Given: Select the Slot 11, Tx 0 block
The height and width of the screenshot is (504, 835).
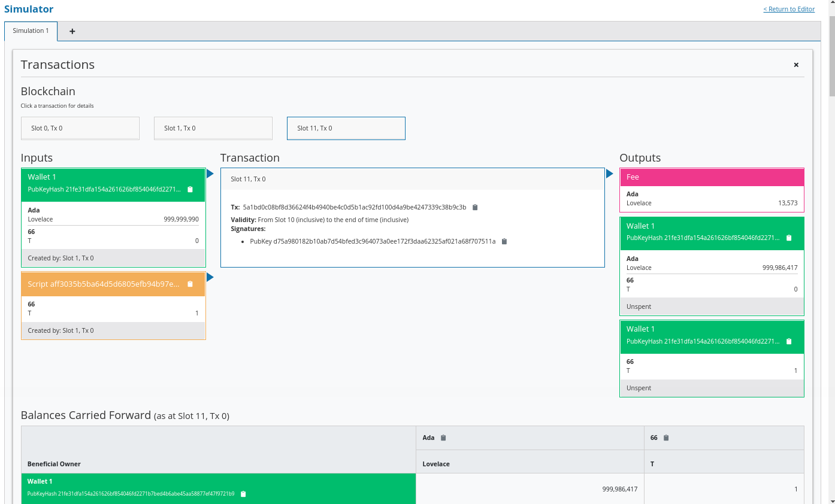Looking at the screenshot, I should (346, 128).
